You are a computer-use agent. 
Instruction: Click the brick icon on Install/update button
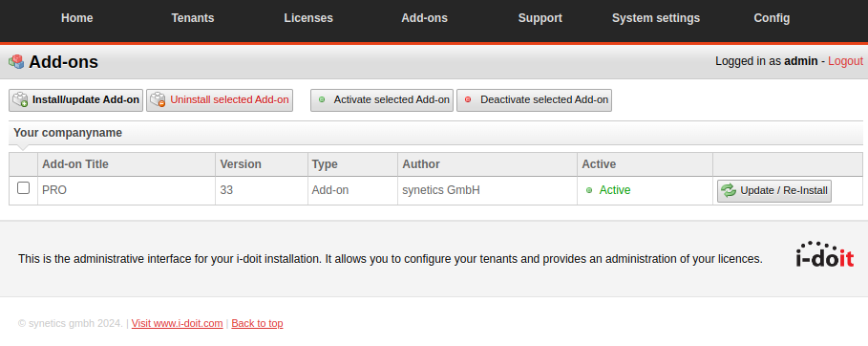coord(20,99)
